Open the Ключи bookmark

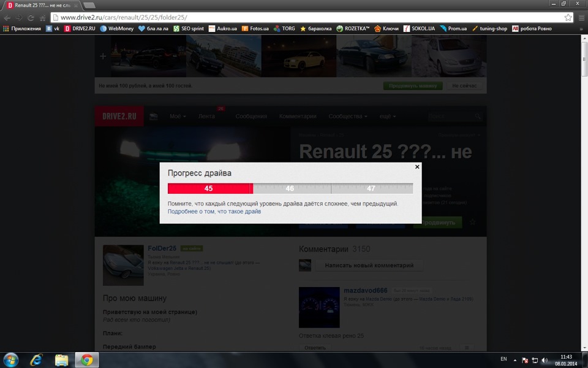(386, 29)
